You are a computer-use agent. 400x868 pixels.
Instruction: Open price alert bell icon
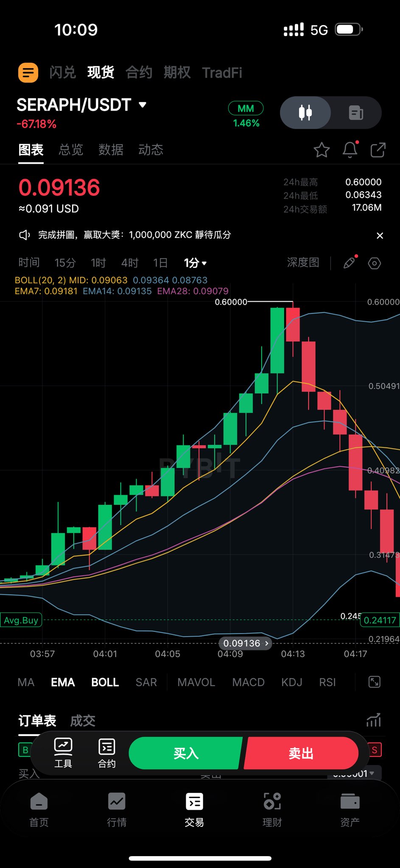click(350, 150)
